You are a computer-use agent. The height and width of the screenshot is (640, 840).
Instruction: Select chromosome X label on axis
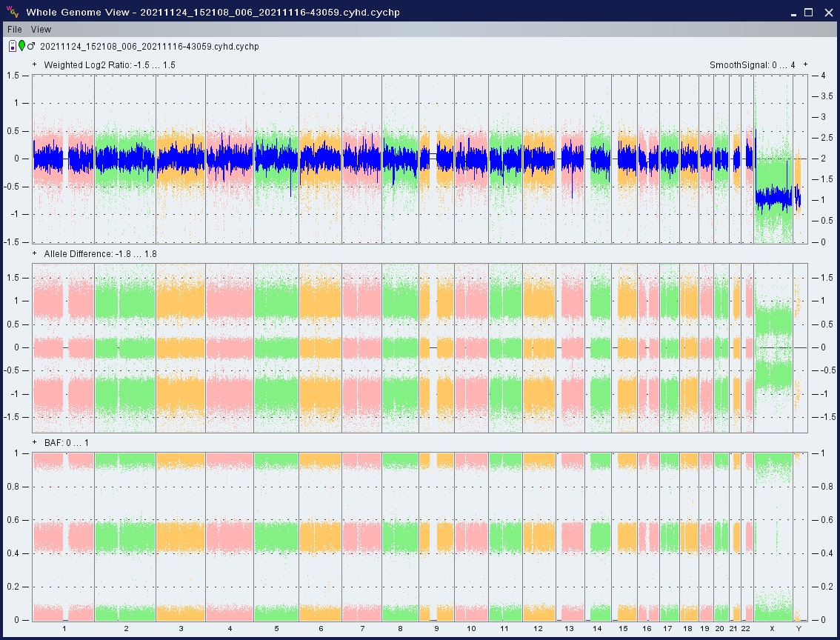tap(772, 629)
